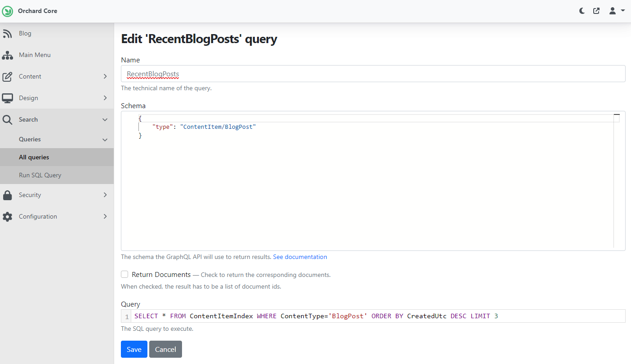
Task: Open the user account menu icon
Action: pos(613,11)
